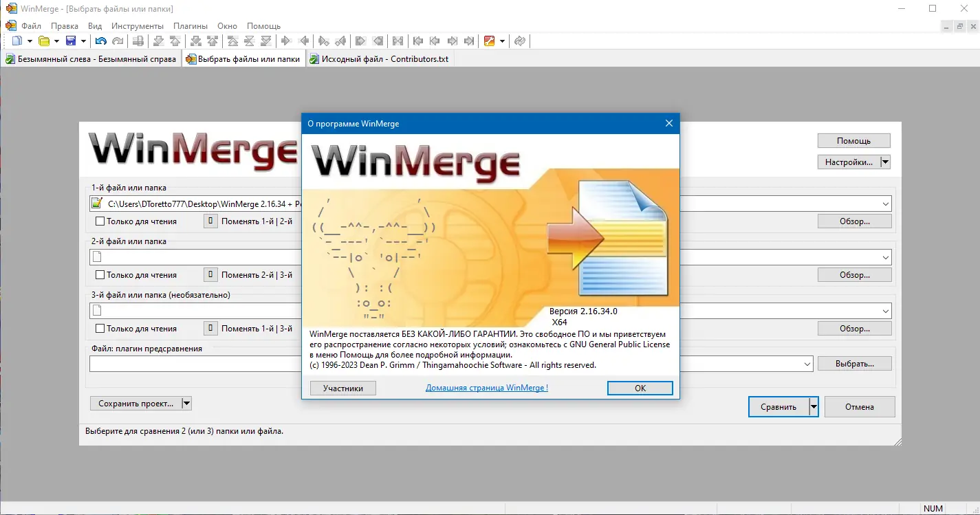
Task: Expand the precompare plugin combo box
Action: (x=807, y=364)
